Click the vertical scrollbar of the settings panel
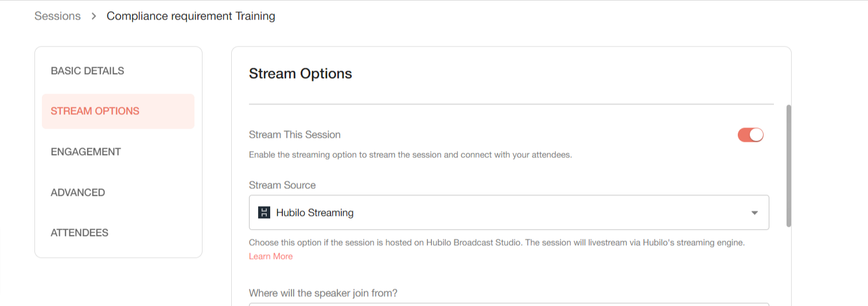 [789, 166]
